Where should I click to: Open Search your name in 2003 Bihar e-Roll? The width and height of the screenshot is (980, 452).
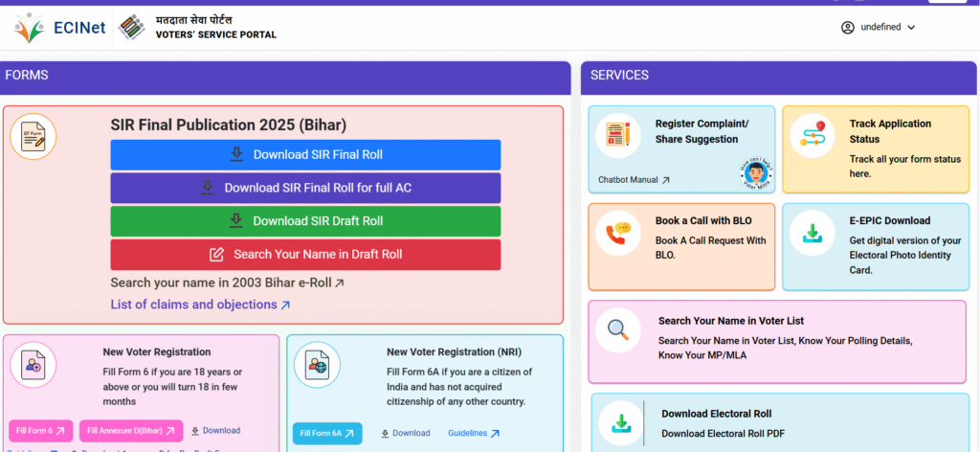tap(228, 283)
